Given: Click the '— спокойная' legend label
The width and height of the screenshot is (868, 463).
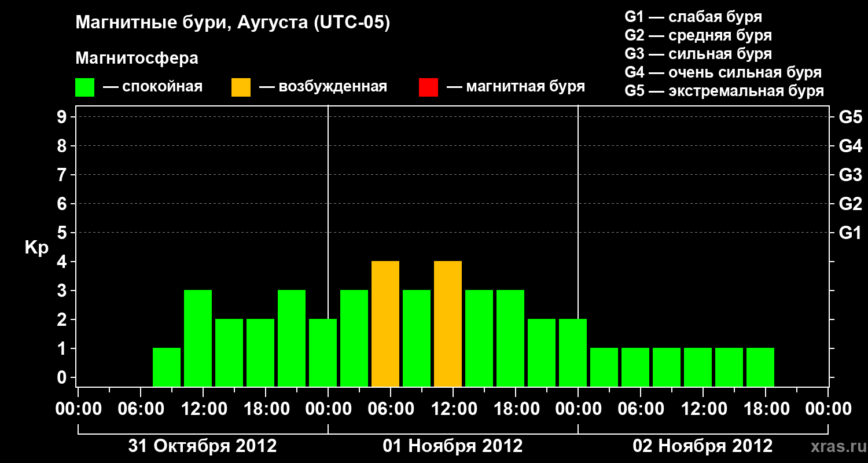Looking at the screenshot, I should 153,87.
